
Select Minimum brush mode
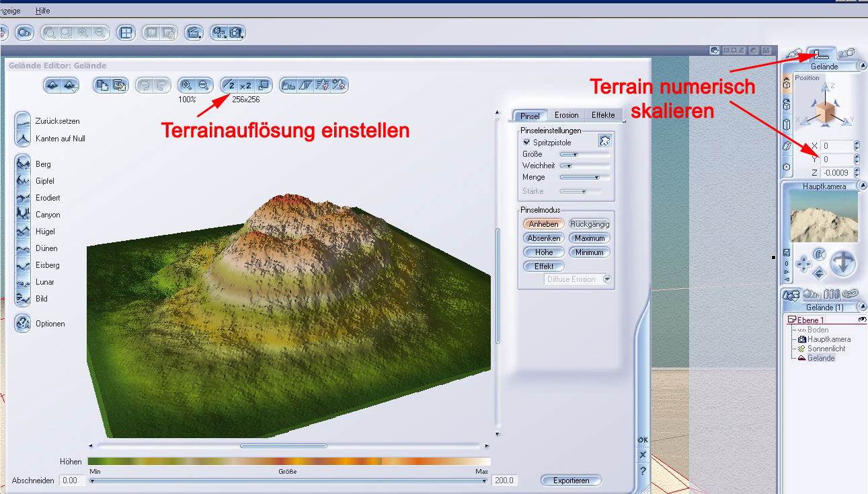coord(590,252)
